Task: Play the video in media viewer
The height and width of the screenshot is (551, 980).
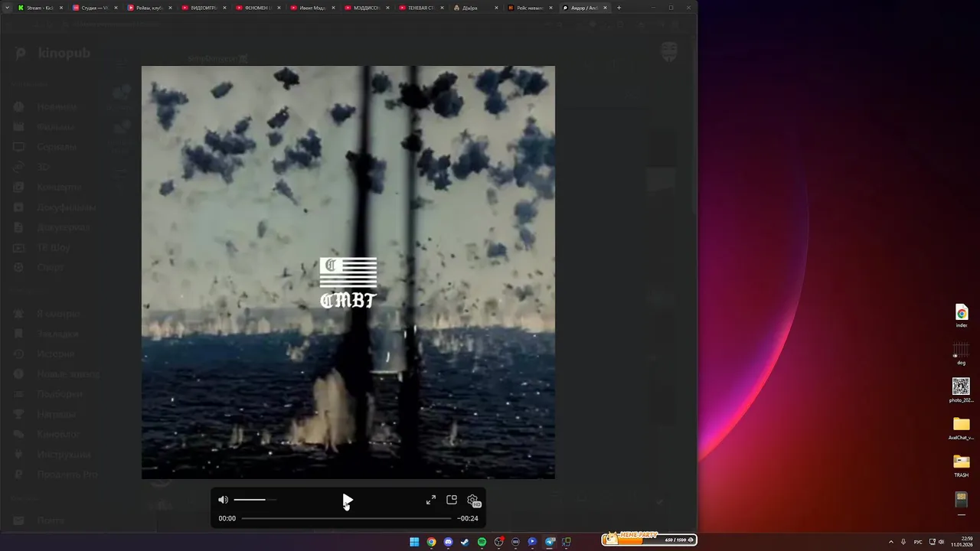Action: tap(348, 500)
